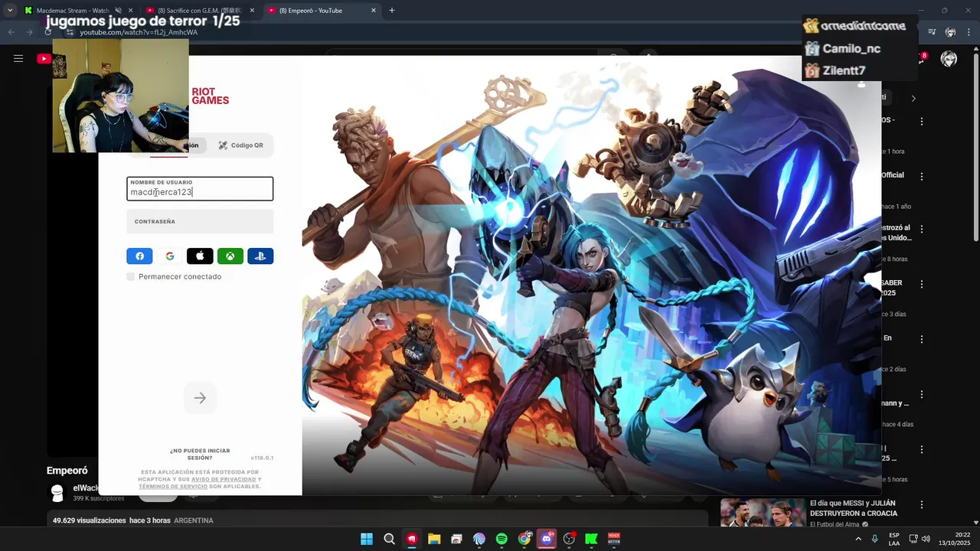Open options for the 'SABER 2025' video
The image size is (980, 551).
[x=922, y=284]
